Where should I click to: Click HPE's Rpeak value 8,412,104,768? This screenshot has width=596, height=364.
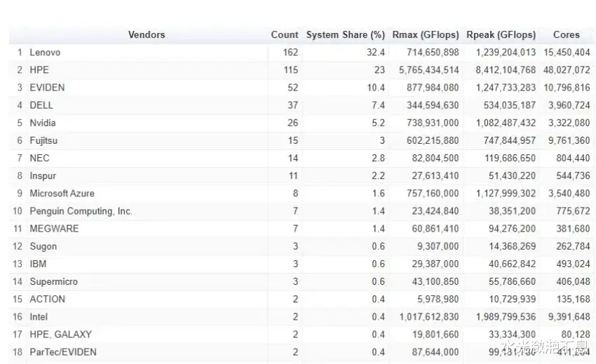point(506,70)
